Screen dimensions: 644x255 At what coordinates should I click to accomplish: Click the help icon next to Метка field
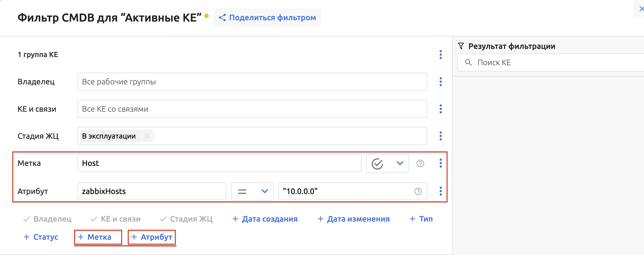pos(420,164)
